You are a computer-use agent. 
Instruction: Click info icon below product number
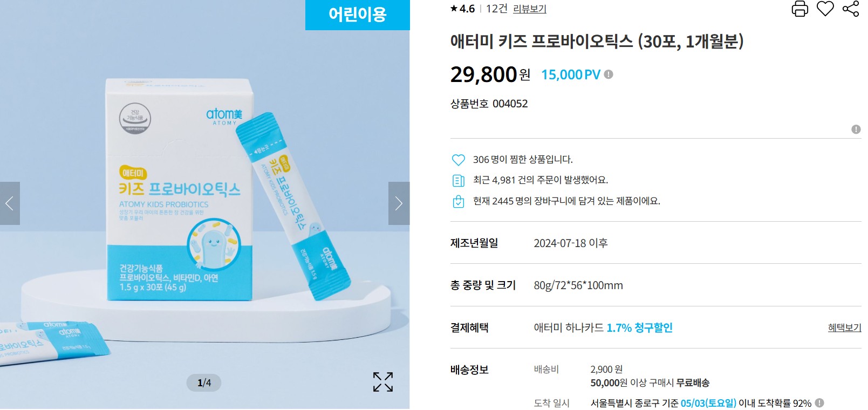point(856,129)
